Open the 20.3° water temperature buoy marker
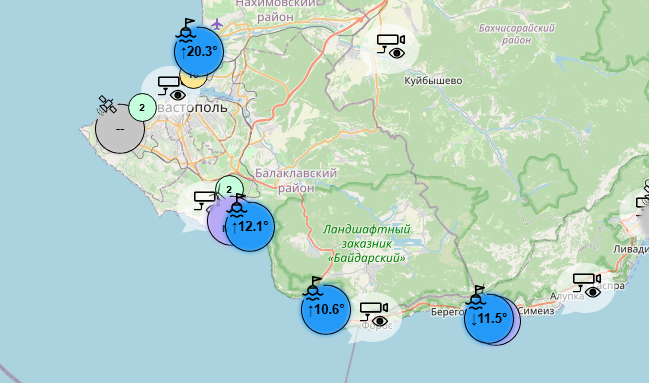 click(199, 51)
